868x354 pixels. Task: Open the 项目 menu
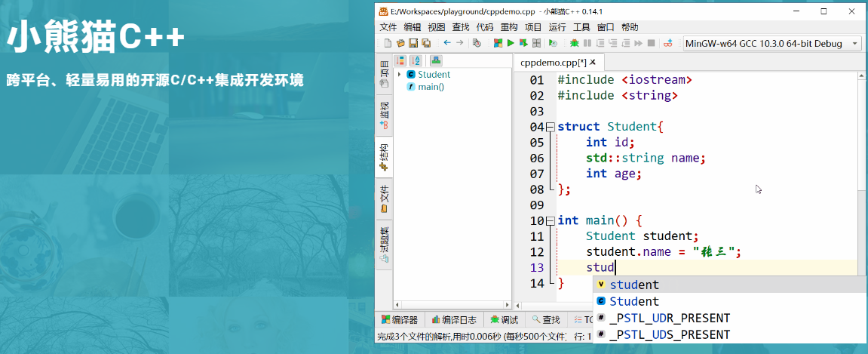tap(533, 27)
